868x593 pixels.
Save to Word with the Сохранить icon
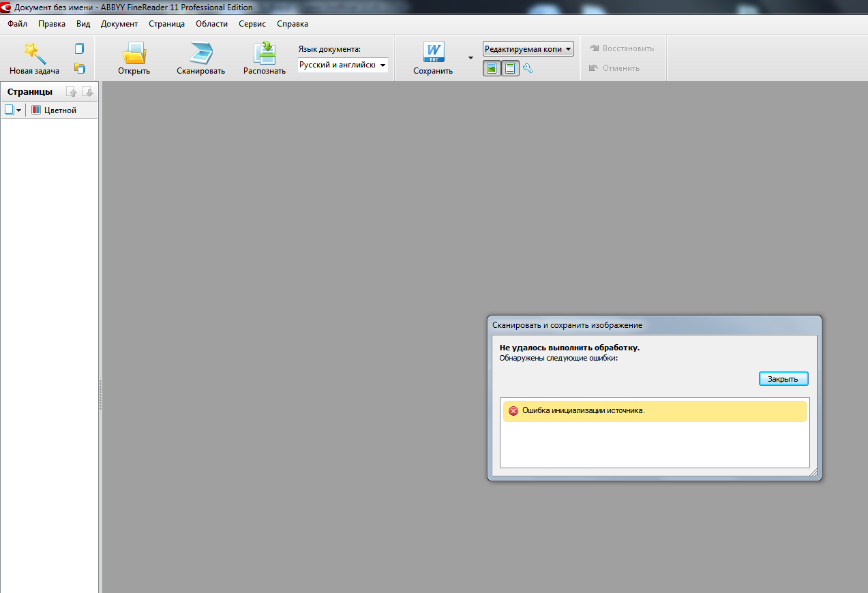[x=433, y=52]
